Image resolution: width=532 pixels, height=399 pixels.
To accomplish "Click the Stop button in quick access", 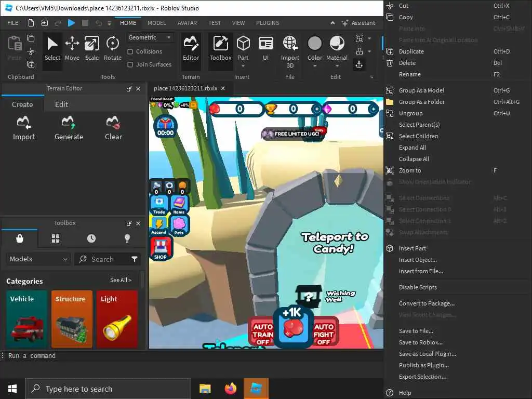I will pos(85,23).
